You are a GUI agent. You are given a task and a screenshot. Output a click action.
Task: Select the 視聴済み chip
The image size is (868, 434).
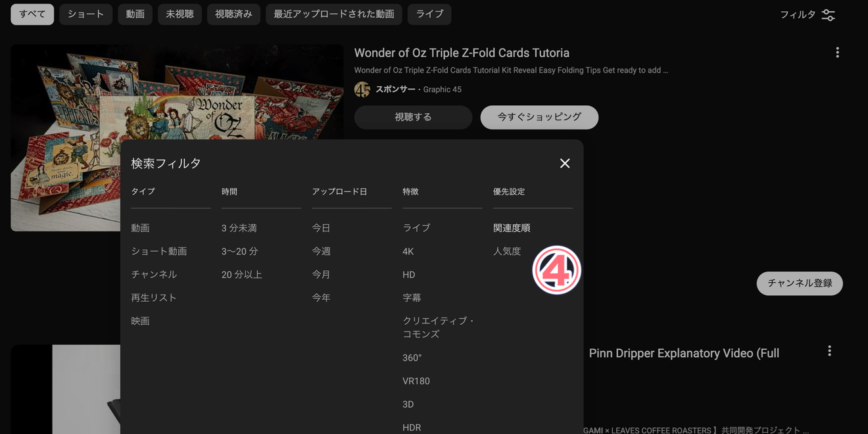coord(233,14)
